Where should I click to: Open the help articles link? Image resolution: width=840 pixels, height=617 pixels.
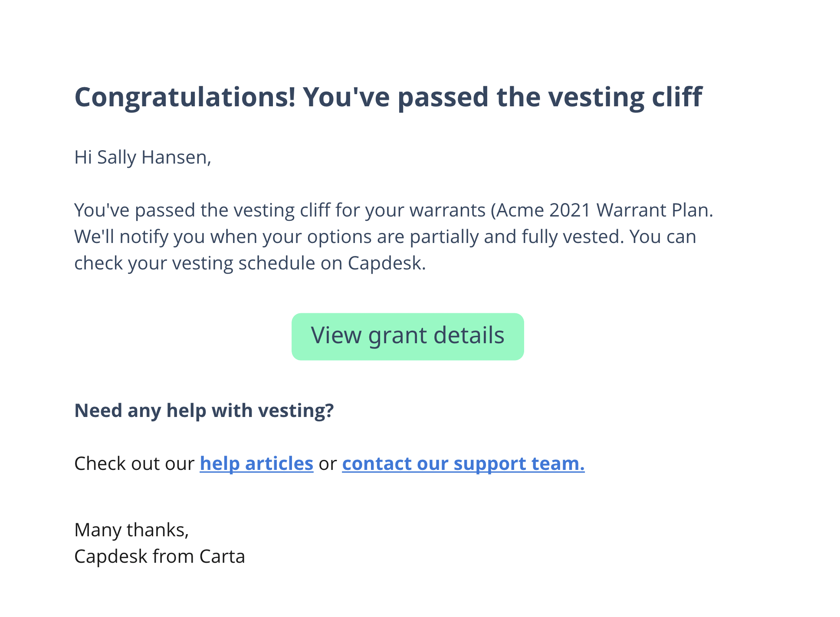(256, 463)
